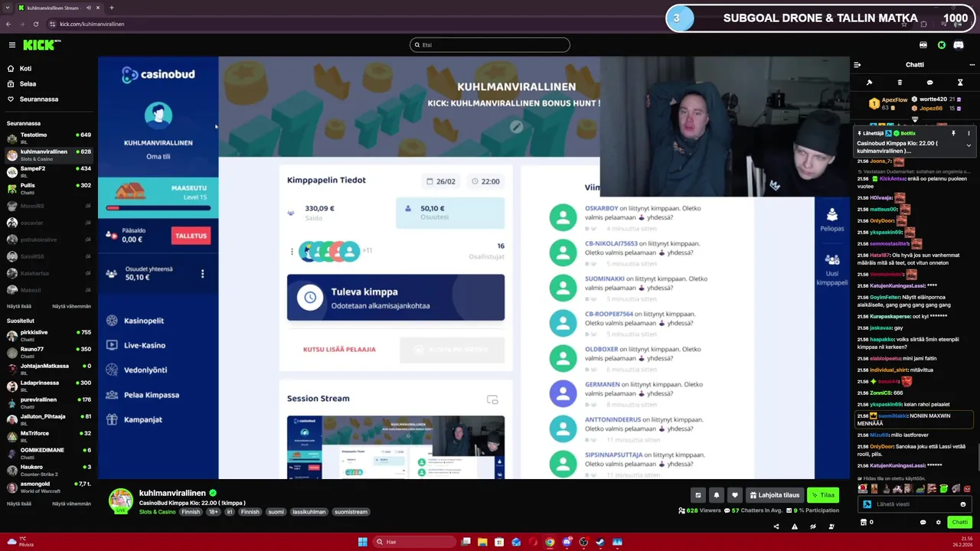
Task: Click the hourglass icon in chat toolbar
Action: tap(960, 83)
